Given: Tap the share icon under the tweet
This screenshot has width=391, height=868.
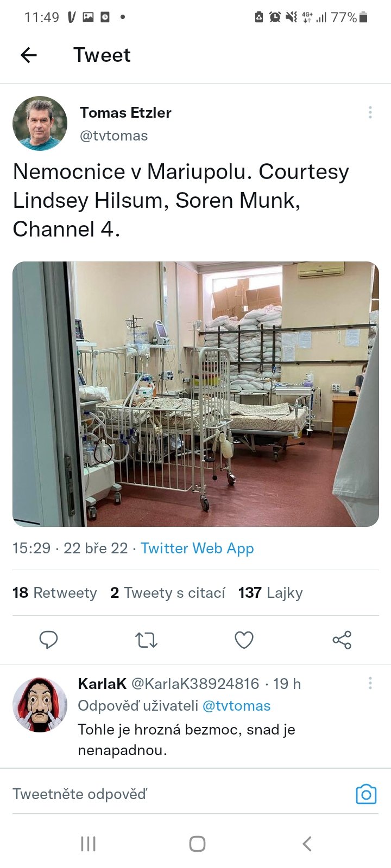Looking at the screenshot, I should coord(342,640).
